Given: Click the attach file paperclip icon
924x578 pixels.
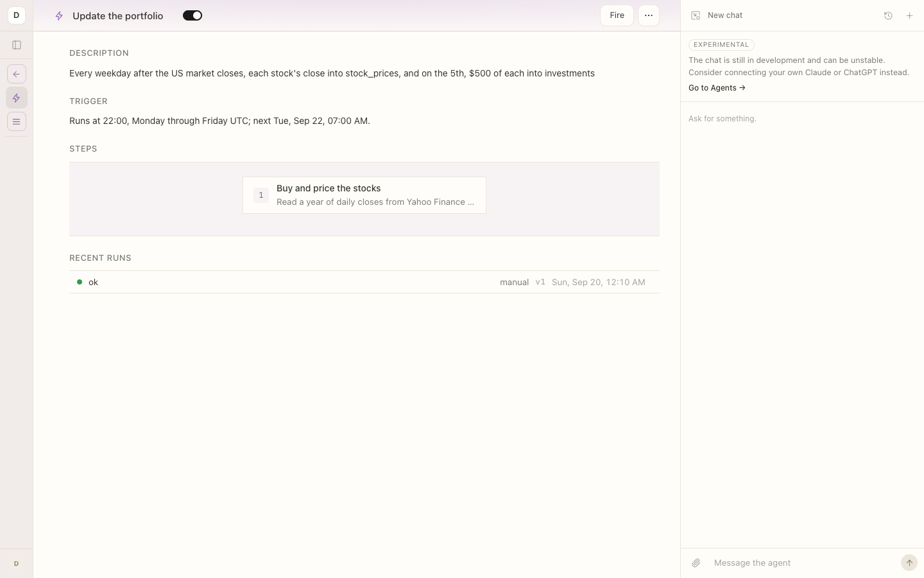Looking at the screenshot, I should pyautogui.click(x=696, y=563).
